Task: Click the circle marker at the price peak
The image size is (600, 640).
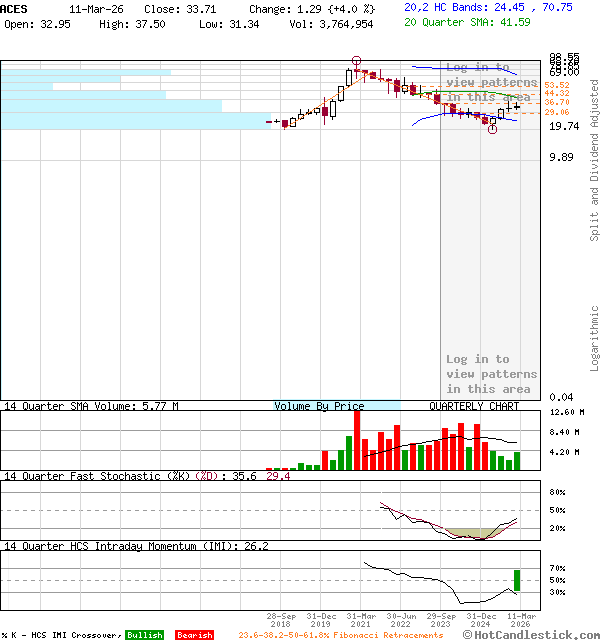Action: [x=357, y=61]
